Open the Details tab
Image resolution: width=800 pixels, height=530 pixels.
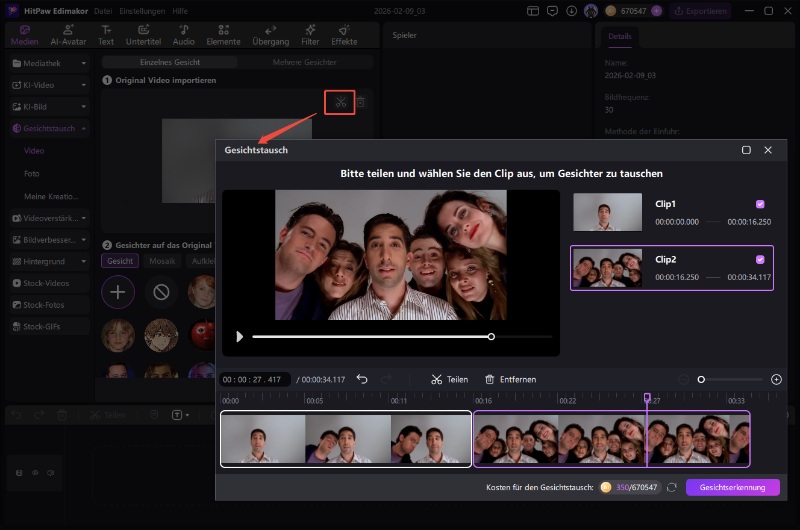619,37
